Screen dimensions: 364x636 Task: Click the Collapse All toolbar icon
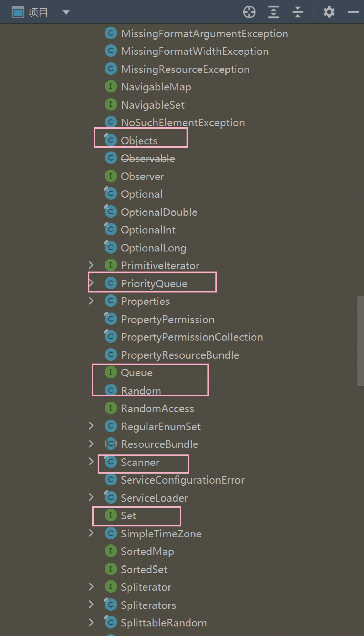[298, 12]
